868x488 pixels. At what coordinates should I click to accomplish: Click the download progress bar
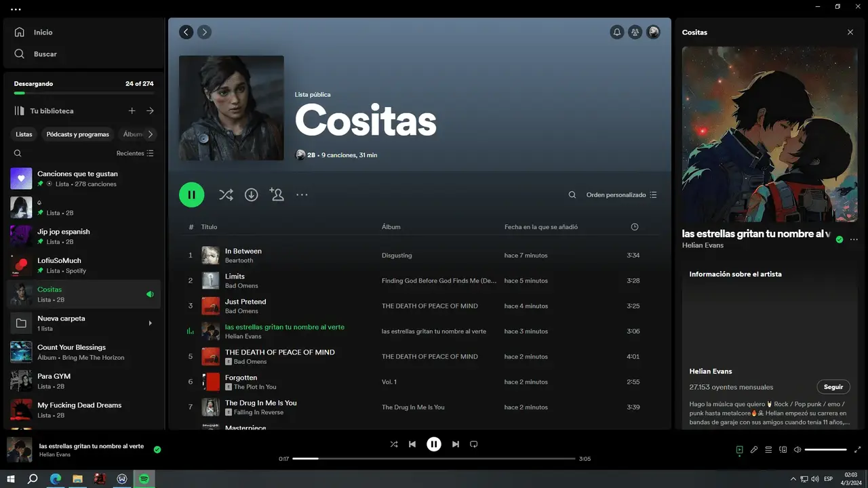pyautogui.click(x=83, y=93)
